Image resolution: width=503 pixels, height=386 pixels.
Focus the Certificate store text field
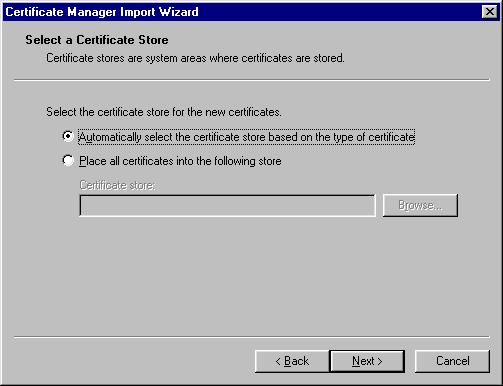tap(228, 206)
